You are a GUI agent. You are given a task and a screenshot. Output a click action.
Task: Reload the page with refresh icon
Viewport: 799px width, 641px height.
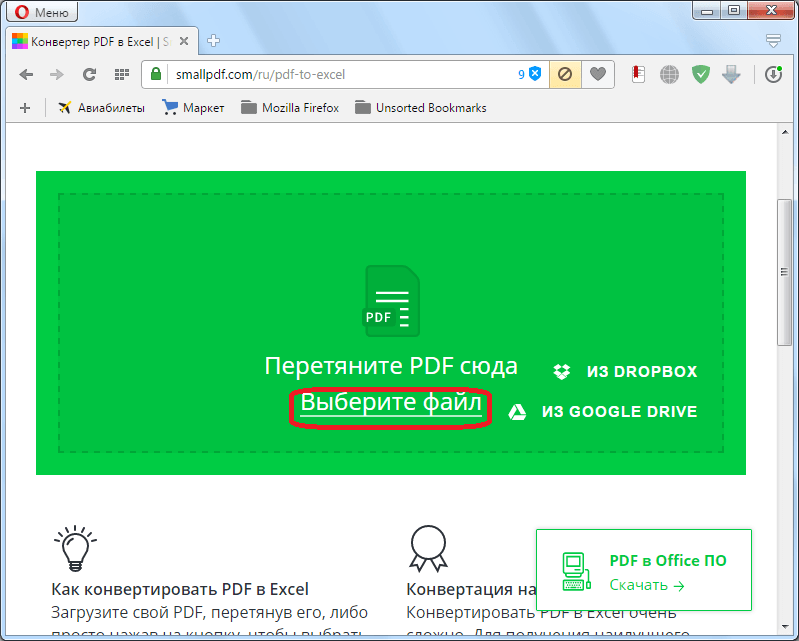coord(89,74)
